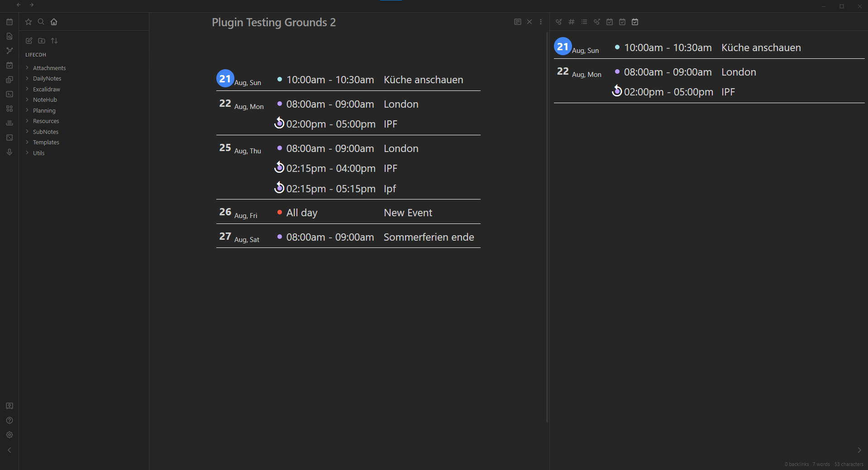Open the command palette terminal icon
This screenshot has width=868, height=470.
coord(10,94)
